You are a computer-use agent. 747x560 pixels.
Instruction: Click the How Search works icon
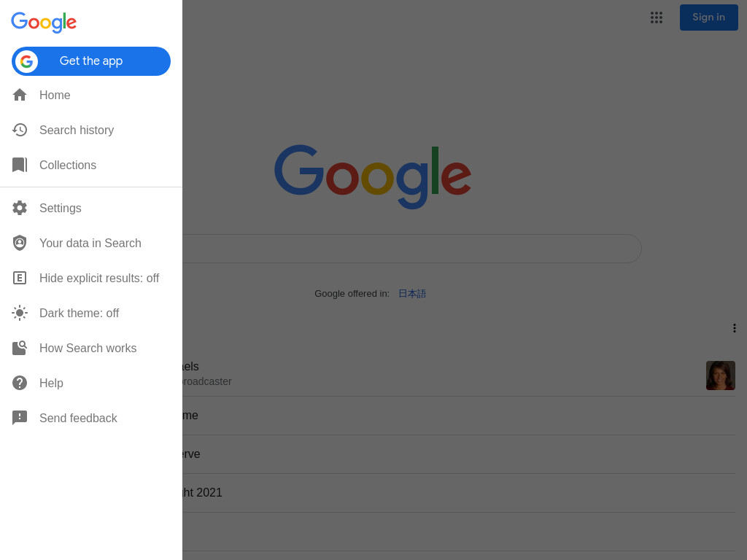coord(20,348)
